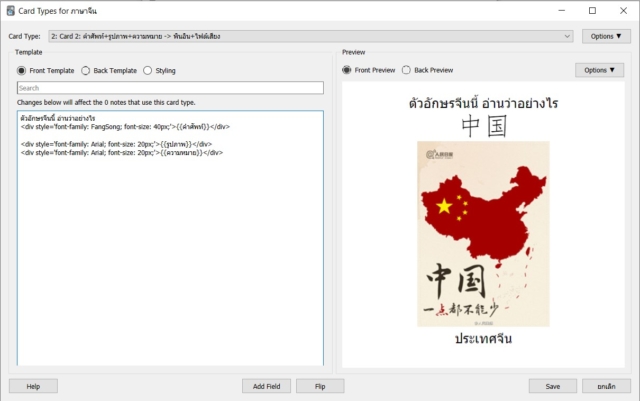Click the China map image in preview
Image resolution: width=640 pixels, height=401 pixels.
pos(483,234)
